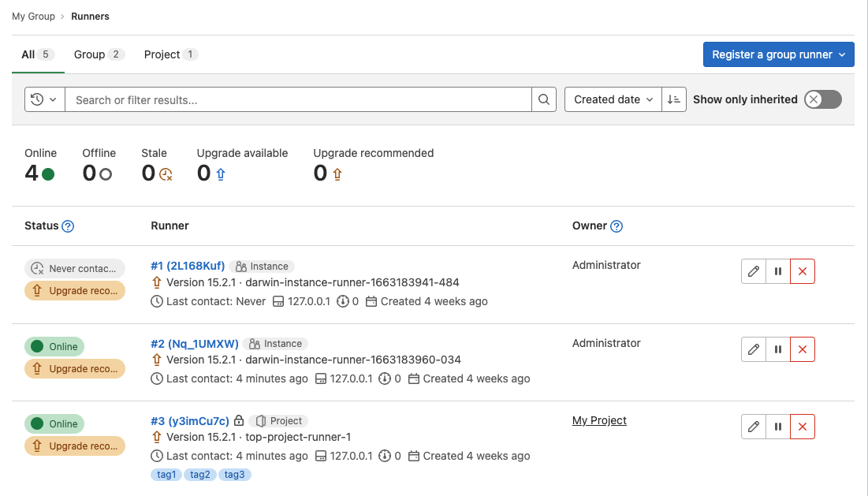Switch to the Project runners tab
Screen dimensions: 868x496
170,54
